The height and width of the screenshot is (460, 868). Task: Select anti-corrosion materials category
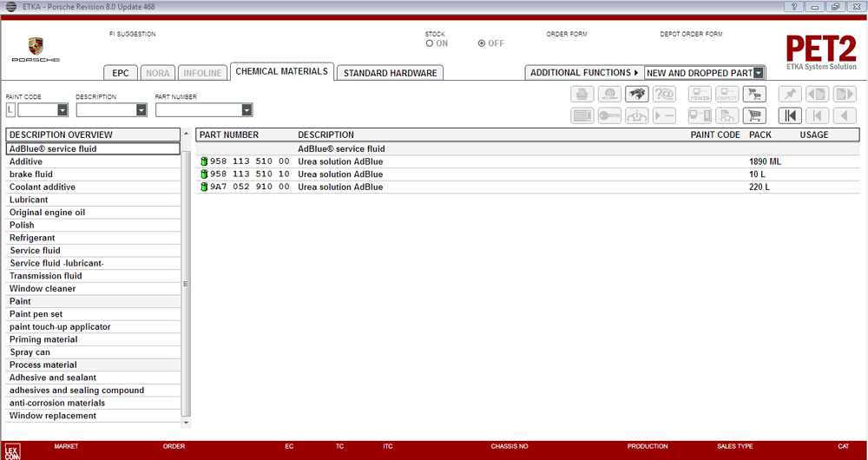(x=93, y=403)
